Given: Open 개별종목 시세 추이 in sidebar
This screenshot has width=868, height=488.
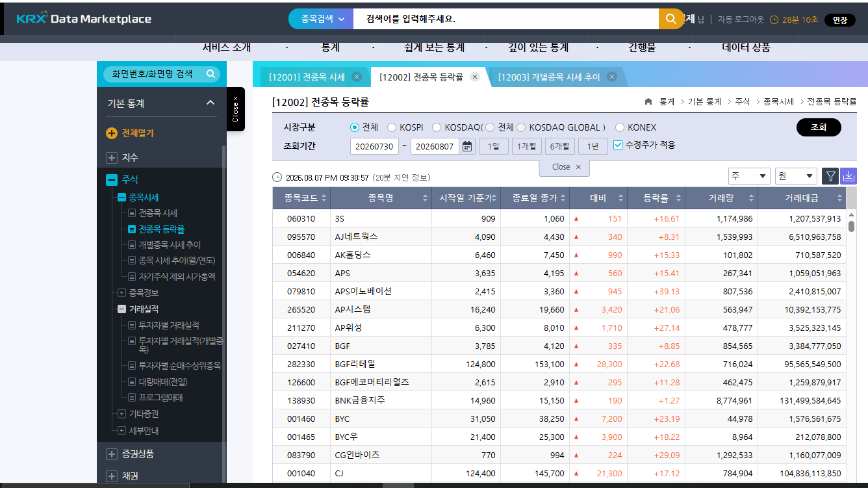Looking at the screenshot, I should tap(170, 245).
